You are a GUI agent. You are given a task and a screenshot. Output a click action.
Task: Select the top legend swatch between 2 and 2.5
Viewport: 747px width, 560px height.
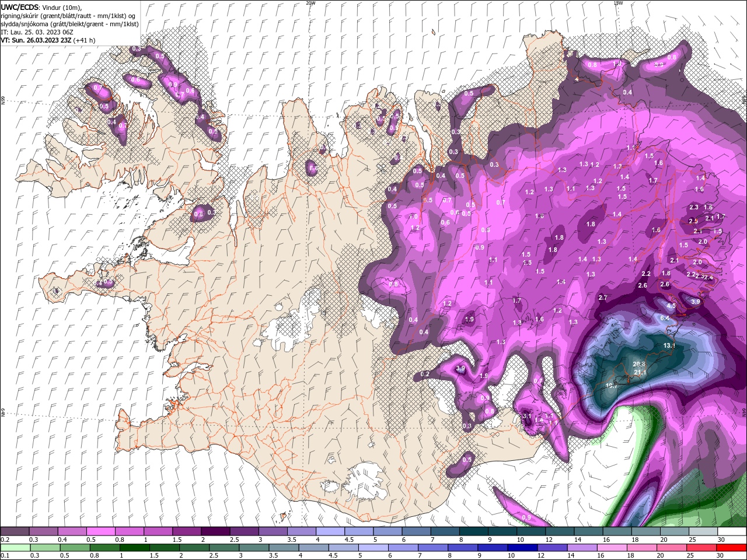pyautogui.click(x=215, y=531)
